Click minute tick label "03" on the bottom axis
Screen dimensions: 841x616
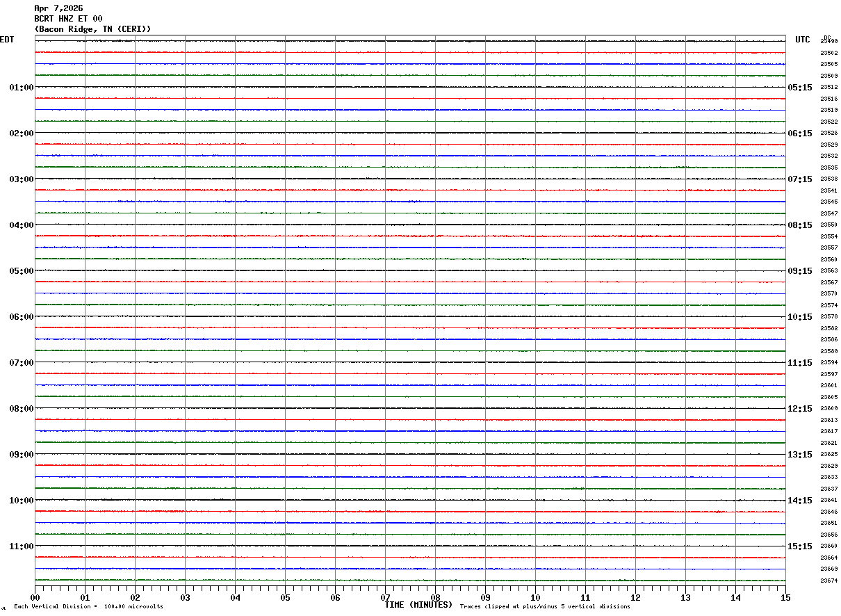pyautogui.click(x=185, y=597)
